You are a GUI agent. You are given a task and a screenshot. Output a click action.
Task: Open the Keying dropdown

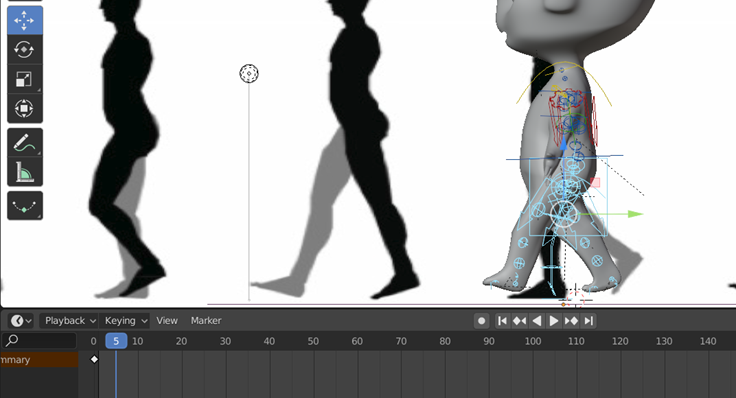coord(125,321)
